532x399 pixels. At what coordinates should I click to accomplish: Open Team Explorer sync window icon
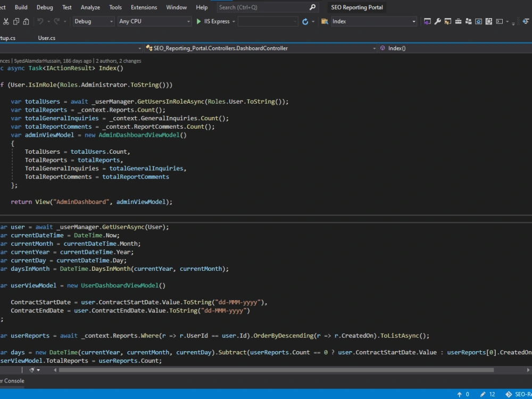tap(448, 21)
